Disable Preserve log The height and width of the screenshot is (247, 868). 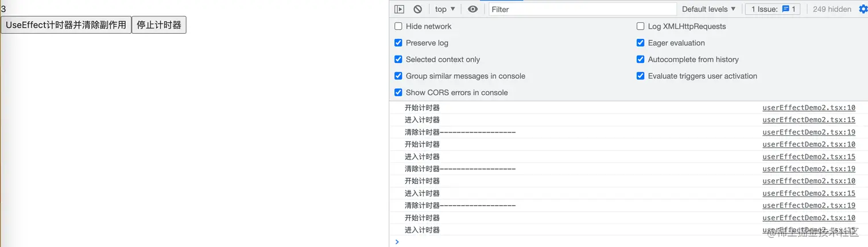[x=398, y=43]
